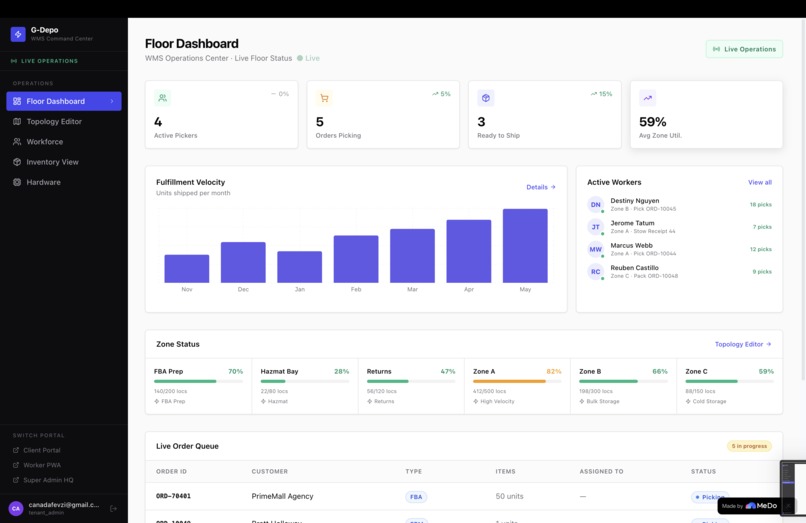Open Topology Editor link in Zone Status
The image size is (806, 523).
(743, 344)
